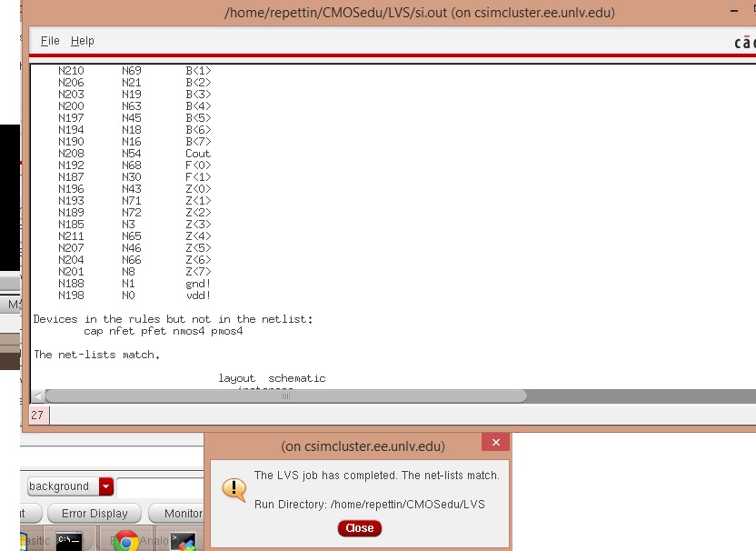This screenshot has width=756, height=551.
Task: Close the LVS job completed dialog
Action: click(360, 528)
